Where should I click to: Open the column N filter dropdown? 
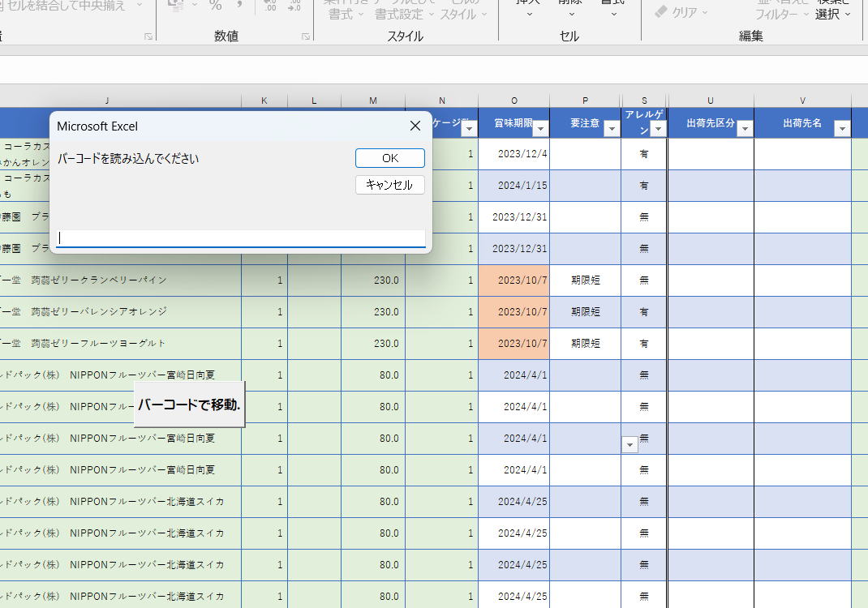click(x=470, y=129)
